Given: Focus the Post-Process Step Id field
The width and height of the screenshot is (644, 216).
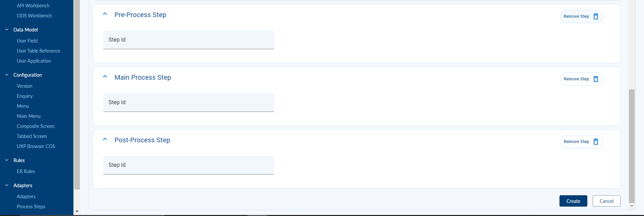Looking at the screenshot, I should click(x=189, y=165).
